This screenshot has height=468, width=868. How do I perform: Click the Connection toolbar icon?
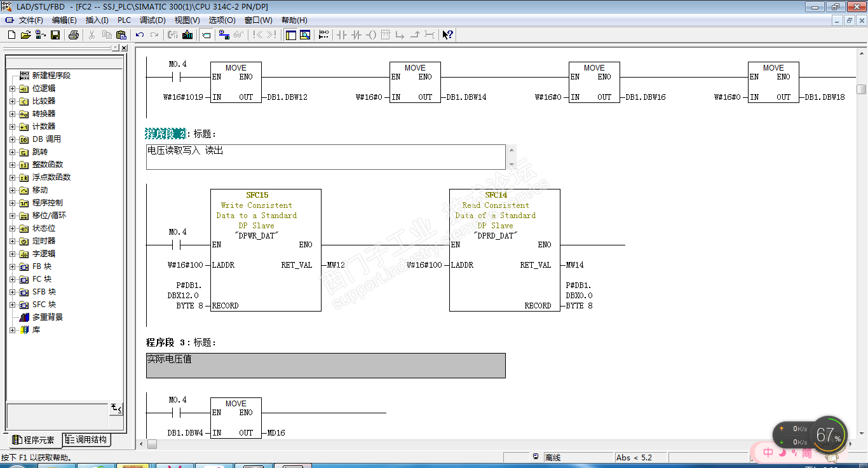[430, 35]
